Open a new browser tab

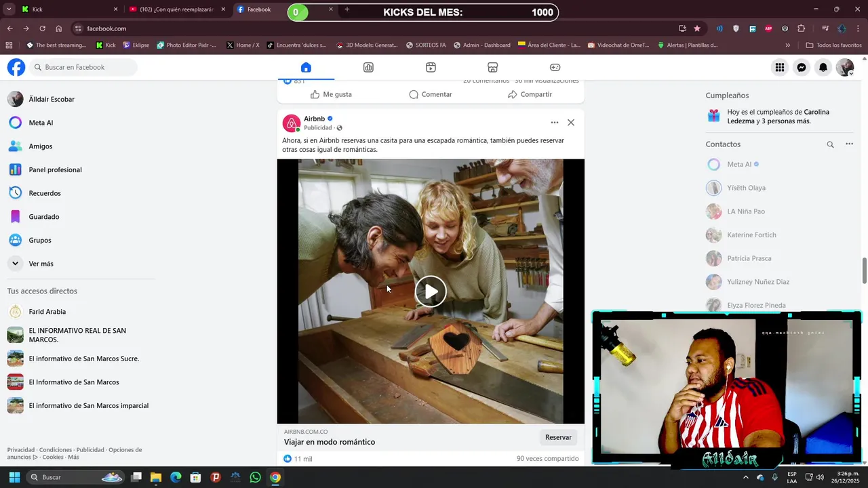(x=347, y=9)
